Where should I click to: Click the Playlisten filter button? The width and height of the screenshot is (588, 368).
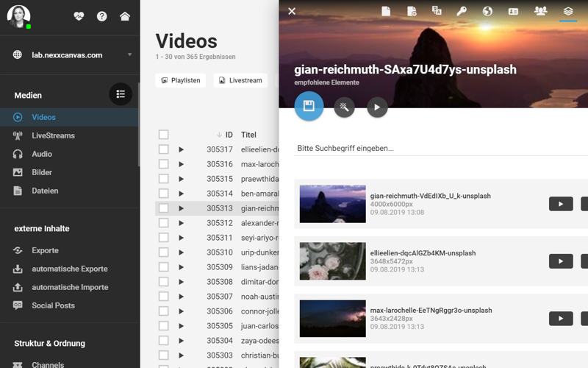[180, 80]
